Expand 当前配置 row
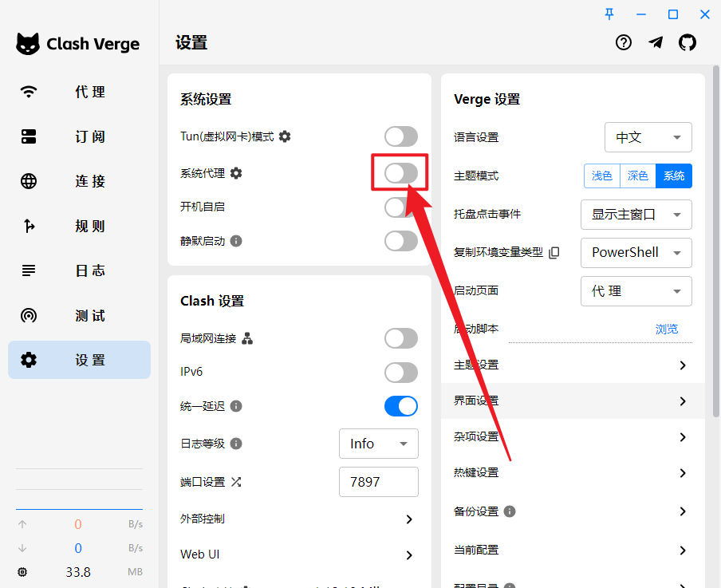This screenshot has width=721, height=588. 573,551
